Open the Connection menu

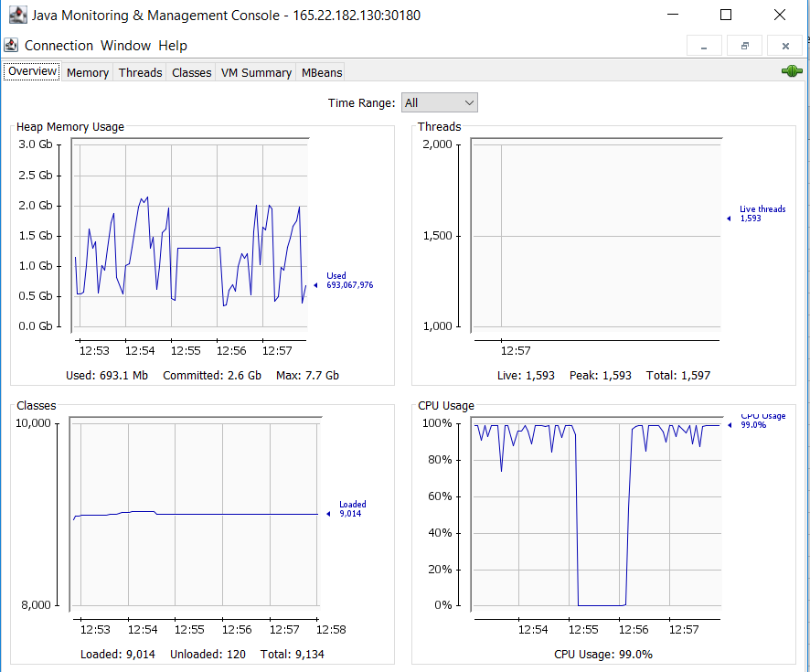click(59, 46)
